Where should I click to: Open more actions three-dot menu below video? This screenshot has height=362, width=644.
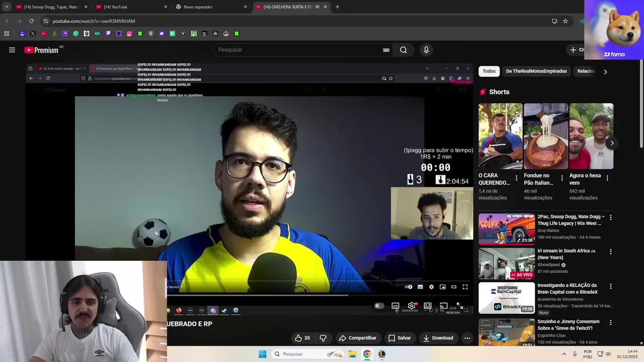[467, 338]
